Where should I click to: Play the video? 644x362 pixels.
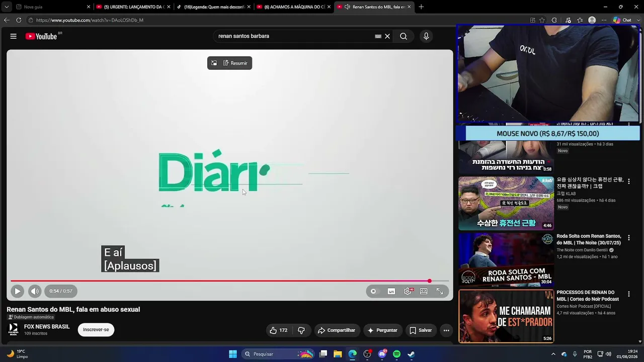point(17,291)
